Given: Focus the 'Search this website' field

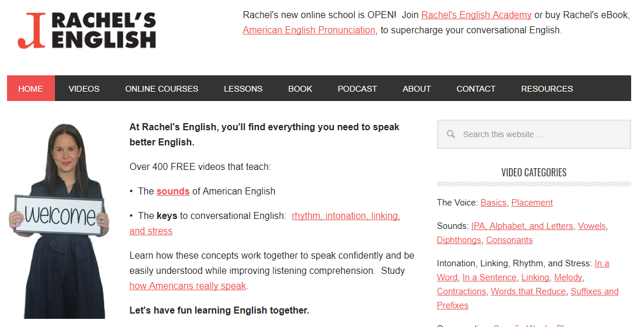Looking at the screenshot, I should click(x=534, y=134).
